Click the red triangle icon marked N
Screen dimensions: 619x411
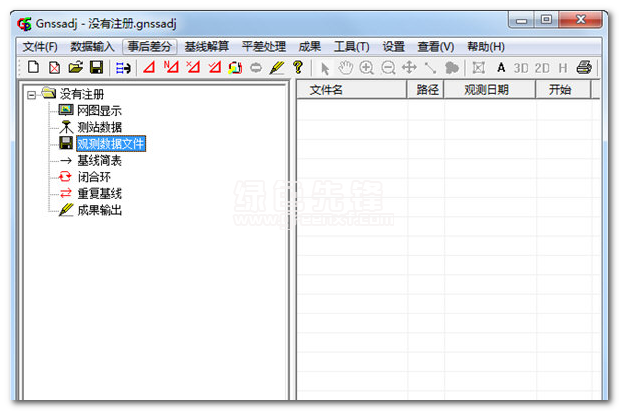171,68
